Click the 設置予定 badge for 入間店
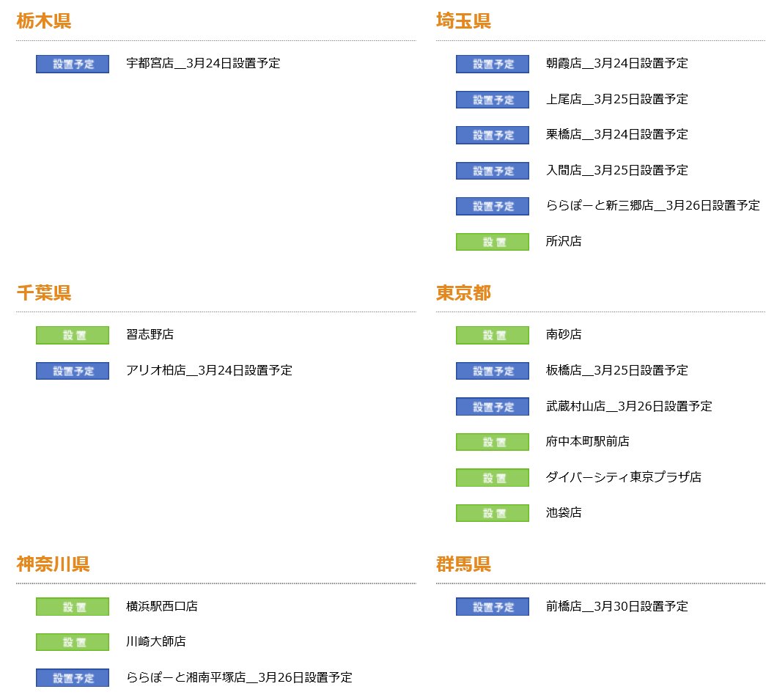 pos(492,171)
